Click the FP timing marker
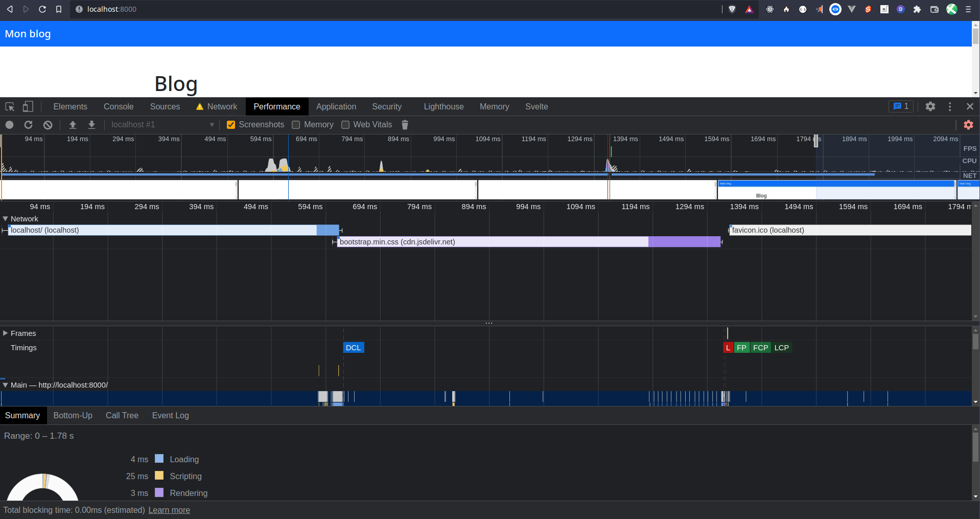 741,348
